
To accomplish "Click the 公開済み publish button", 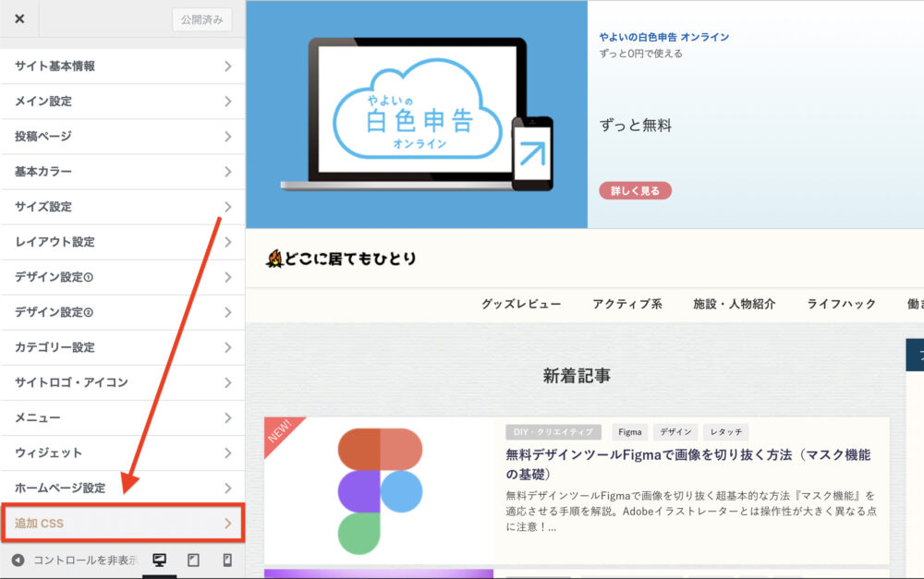I will coord(201,19).
